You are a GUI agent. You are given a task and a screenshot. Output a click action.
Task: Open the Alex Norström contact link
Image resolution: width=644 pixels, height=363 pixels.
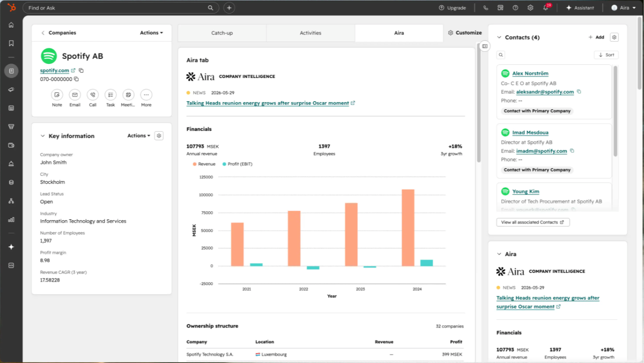[530, 73]
